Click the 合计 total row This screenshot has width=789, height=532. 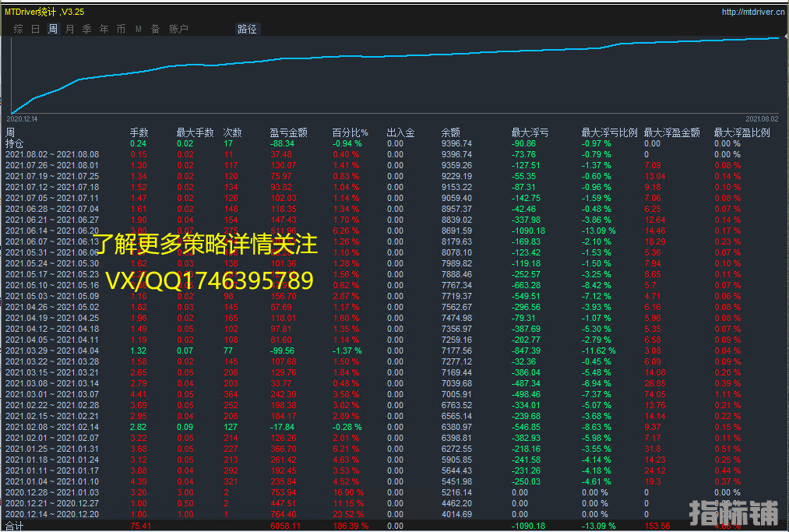pyautogui.click(x=15, y=527)
